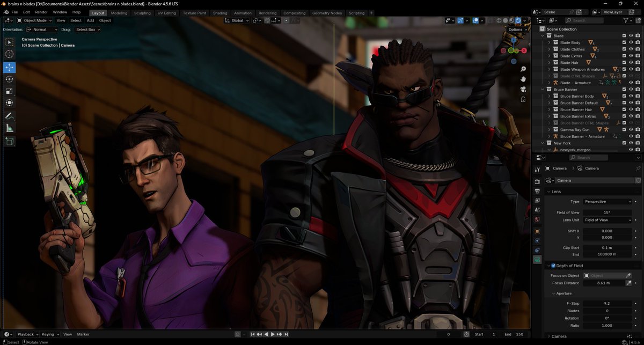Click the hand pan view gizmo

[x=523, y=79]
